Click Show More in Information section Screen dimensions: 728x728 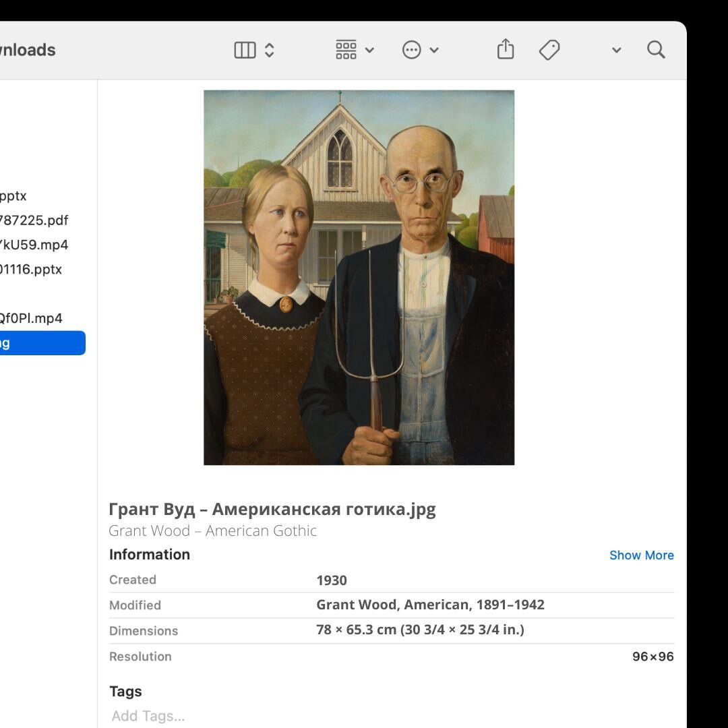click(641, 555)
